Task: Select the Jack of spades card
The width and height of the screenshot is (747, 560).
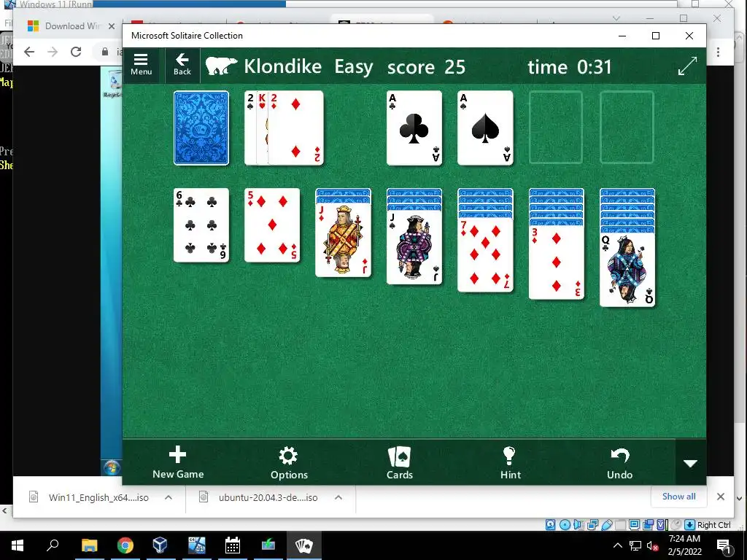Action: (x=414, y=248)
